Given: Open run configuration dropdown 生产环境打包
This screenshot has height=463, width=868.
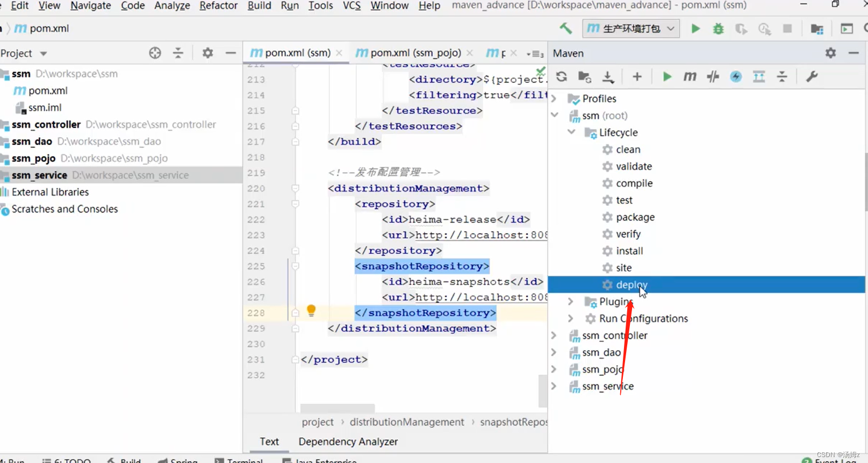Looking at the screenshot, I should coord(631,29).
